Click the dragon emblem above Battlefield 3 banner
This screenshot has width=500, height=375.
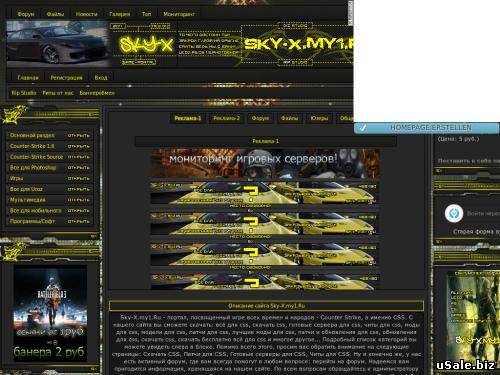14,251
